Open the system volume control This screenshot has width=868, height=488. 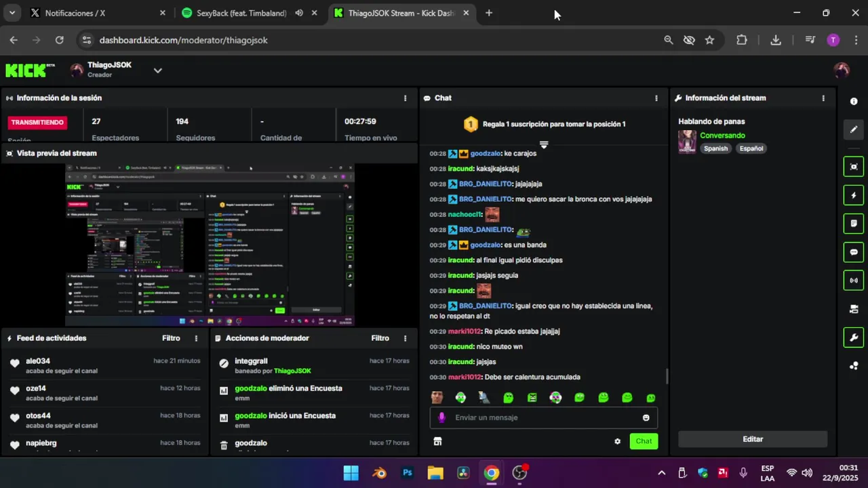coord(807,472)
